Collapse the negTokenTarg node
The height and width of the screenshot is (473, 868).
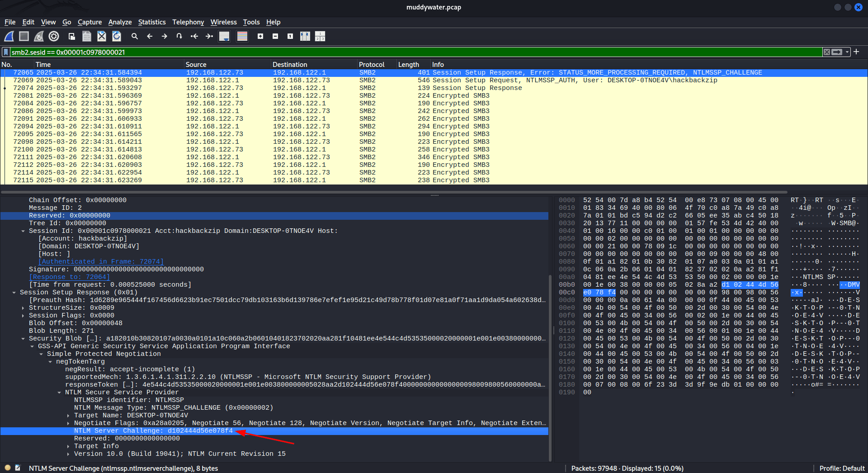pyautogui.click(x=50, y=362)
